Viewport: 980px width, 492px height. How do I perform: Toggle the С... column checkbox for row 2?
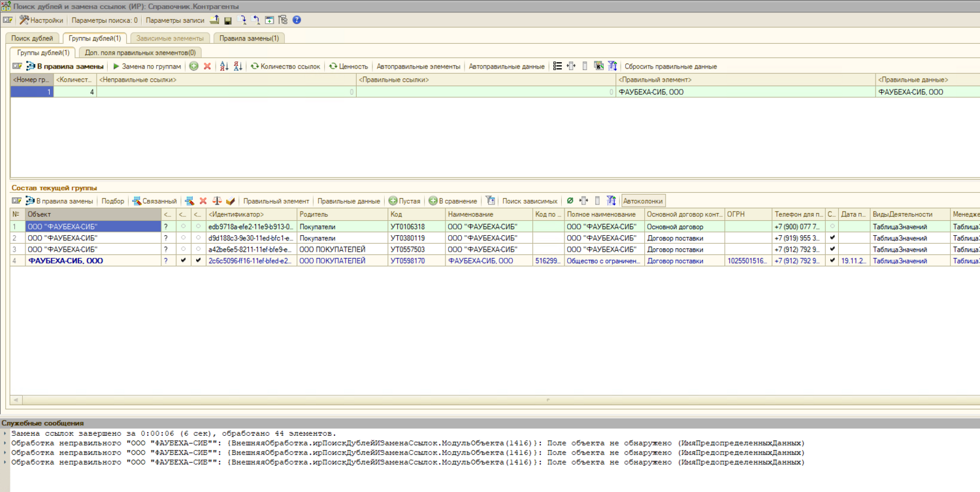pos(832,238)
